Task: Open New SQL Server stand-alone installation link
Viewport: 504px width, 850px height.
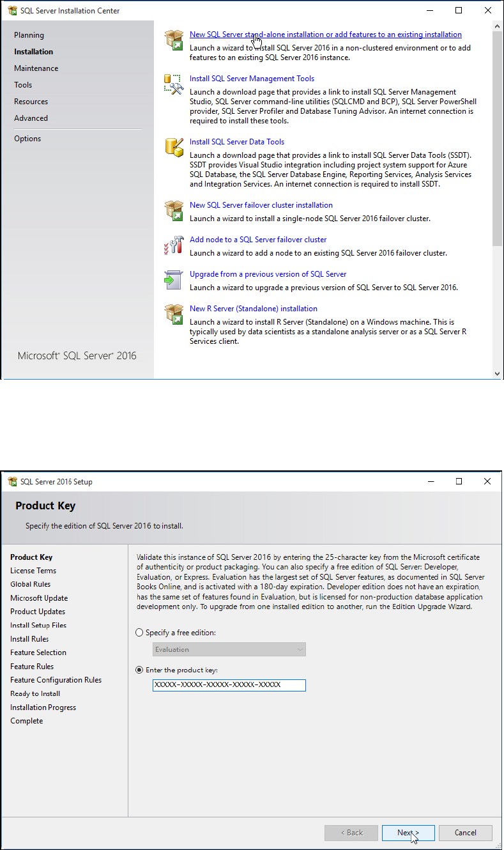Action: coord(326,35)
